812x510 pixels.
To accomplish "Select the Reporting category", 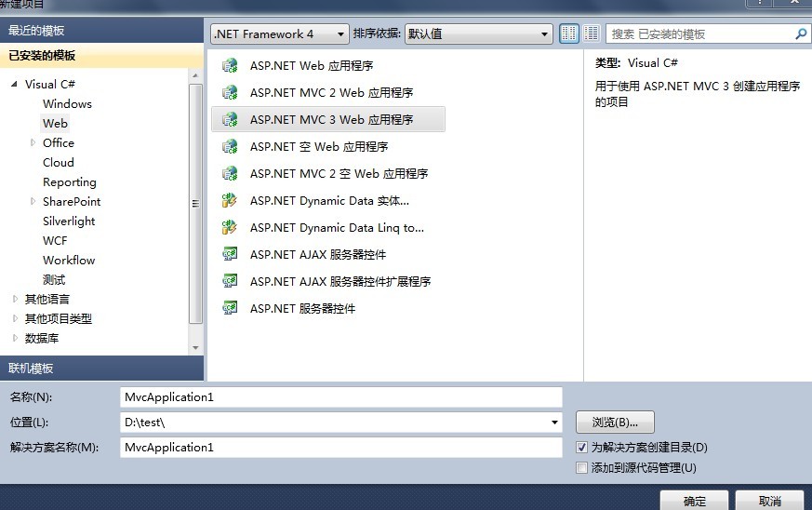I will 70,181.
